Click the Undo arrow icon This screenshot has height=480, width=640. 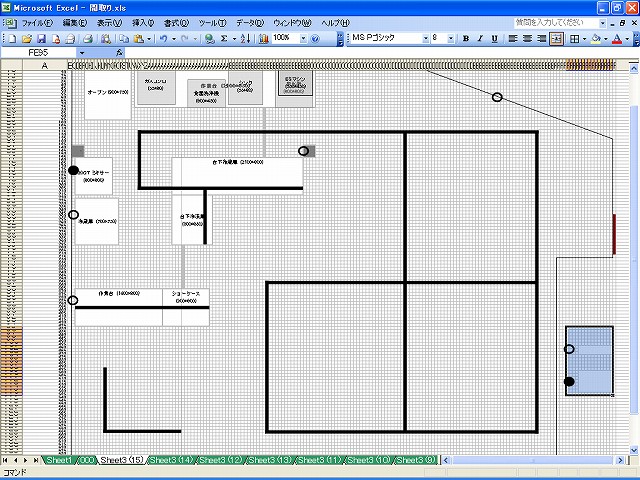163,39
